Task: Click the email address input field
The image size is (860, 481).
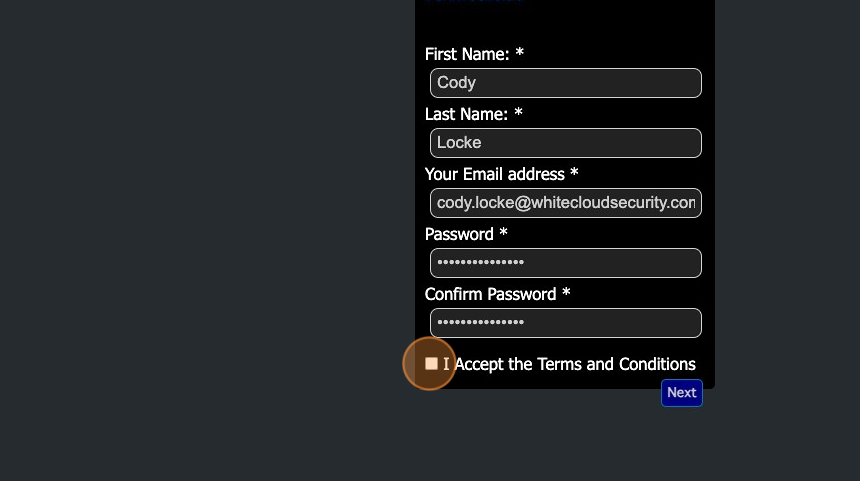Action: 565,203
